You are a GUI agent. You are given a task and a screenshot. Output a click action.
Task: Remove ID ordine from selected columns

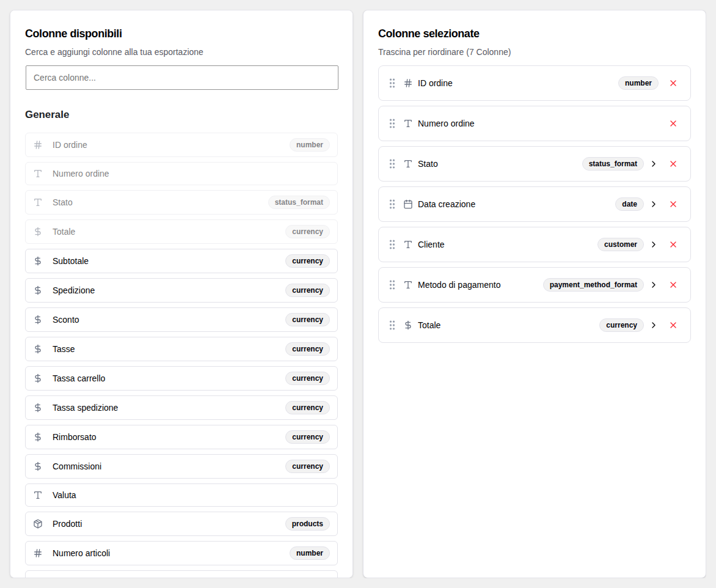click(x=673, y=83)
